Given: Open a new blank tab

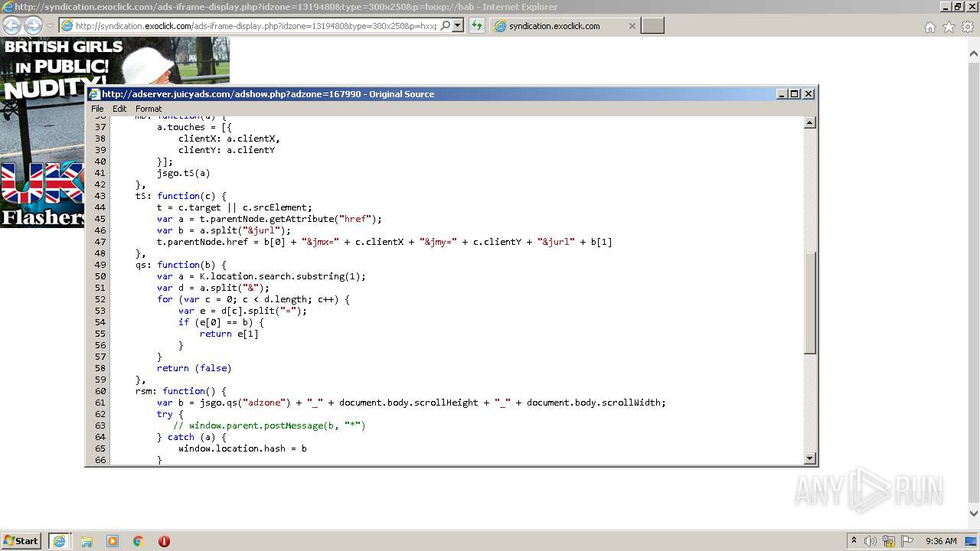Looking at the screenshot, I should pyautogui.click(x=652, y=26).
